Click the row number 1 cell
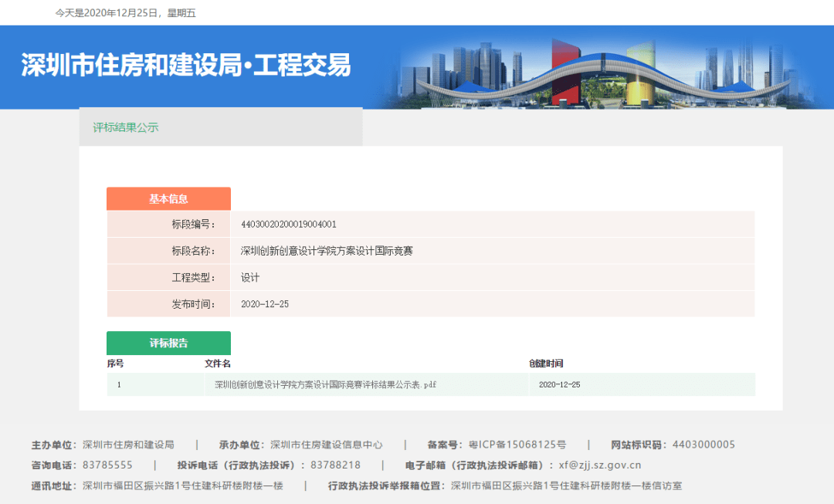This screenshot has height=504, width=834. click(118, 384)
